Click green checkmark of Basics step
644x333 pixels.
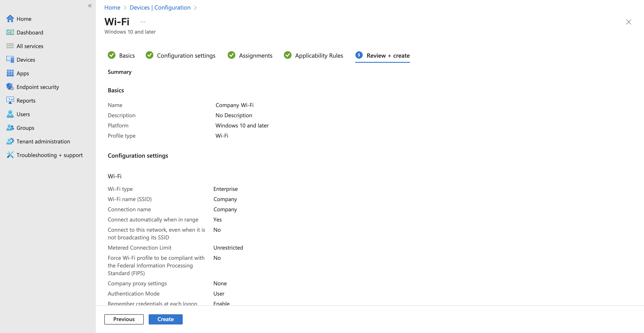[112, 55]
